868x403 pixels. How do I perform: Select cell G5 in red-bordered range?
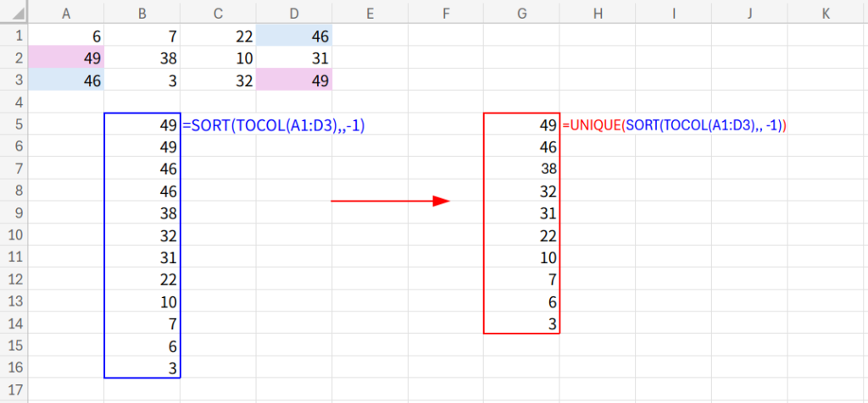tap(521, 125)
